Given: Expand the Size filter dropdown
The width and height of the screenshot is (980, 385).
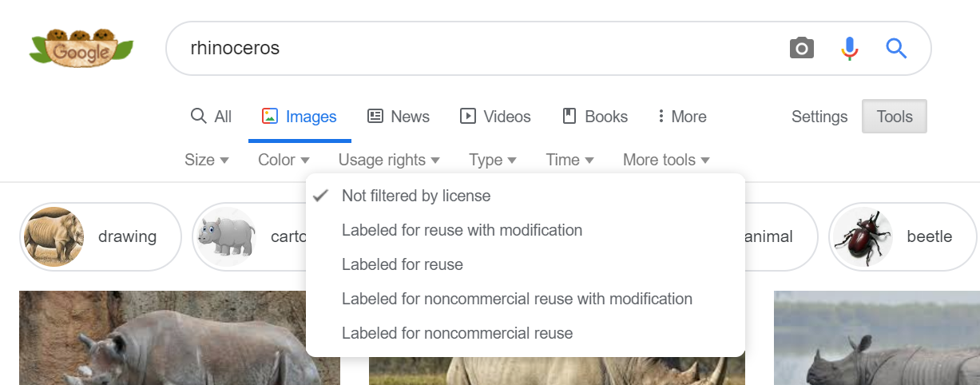Looking at the screenshot, I should pos(206,160).
